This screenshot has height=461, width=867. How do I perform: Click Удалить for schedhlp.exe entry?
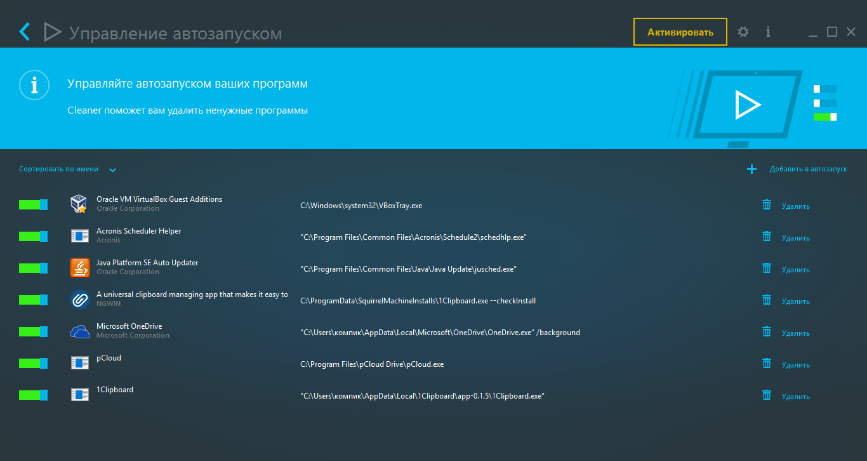[795, 238]
